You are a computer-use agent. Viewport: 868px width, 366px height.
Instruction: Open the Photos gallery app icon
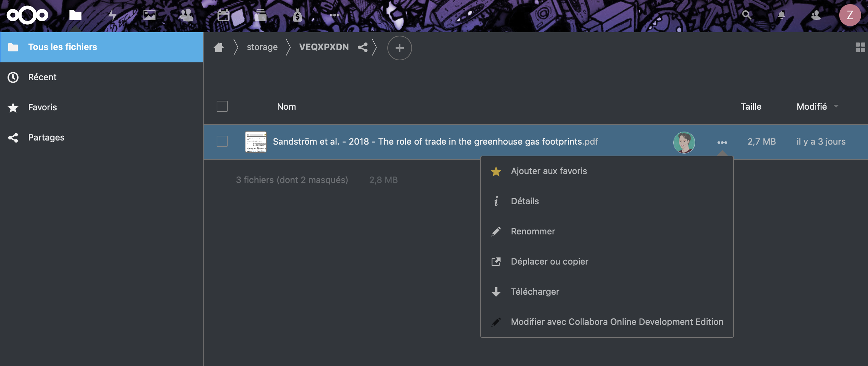[x=149, y=15]
